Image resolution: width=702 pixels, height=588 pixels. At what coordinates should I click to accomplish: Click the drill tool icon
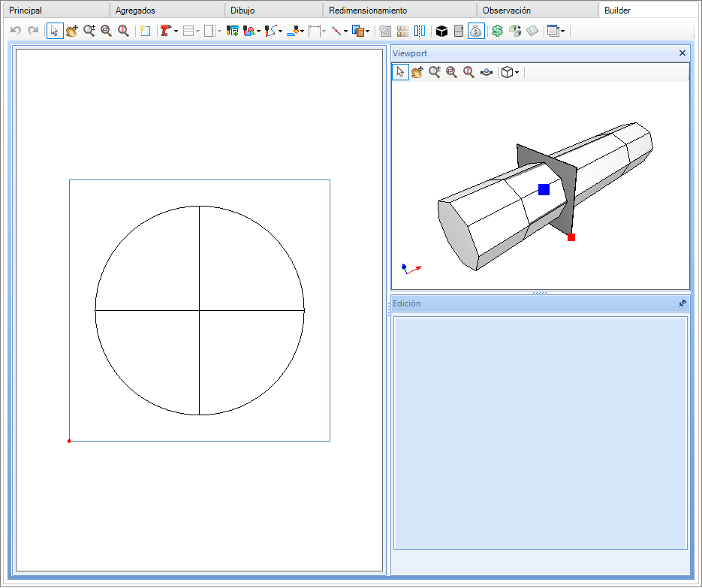tap(165, 31)
